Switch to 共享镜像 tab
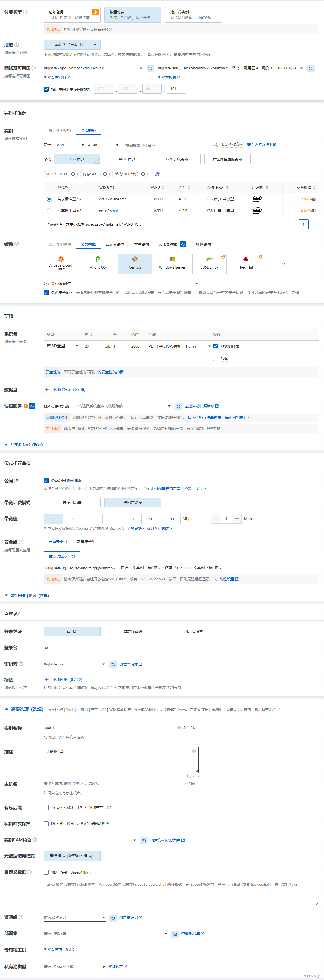 click(x=142, y=244)
